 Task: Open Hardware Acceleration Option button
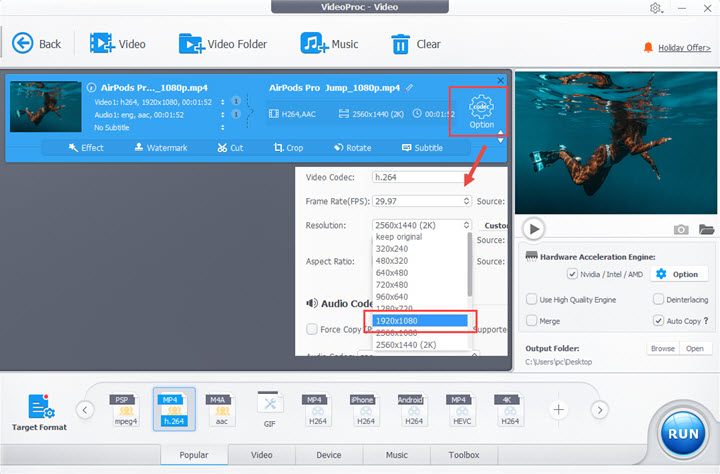pos(677,274)
